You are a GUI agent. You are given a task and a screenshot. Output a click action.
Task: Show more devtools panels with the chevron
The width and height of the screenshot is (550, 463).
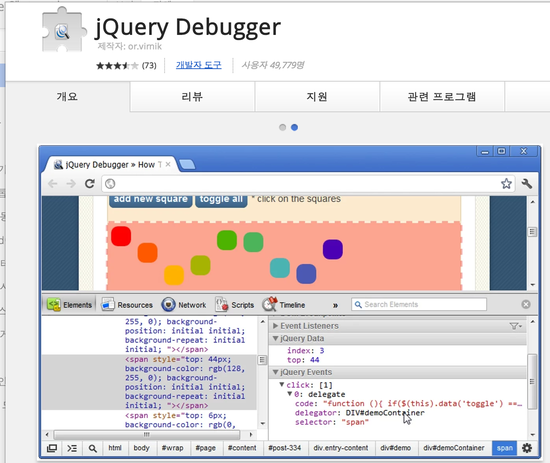point(335,305)
